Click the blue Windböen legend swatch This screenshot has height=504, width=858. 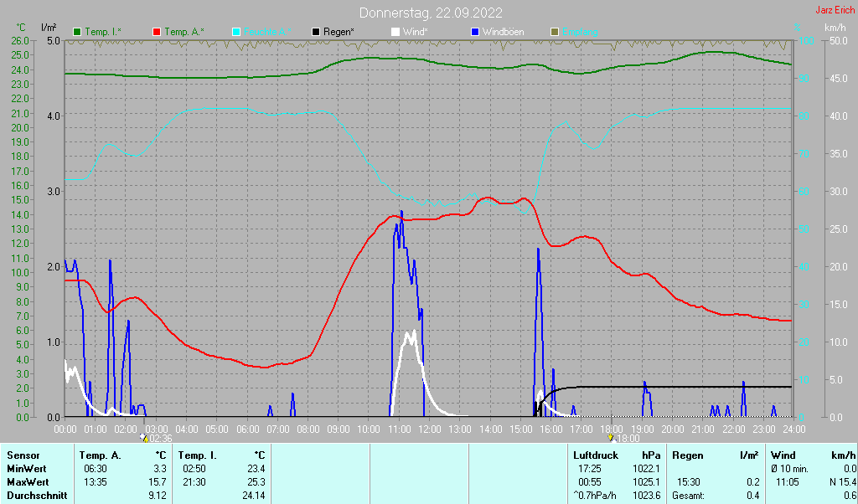(475, 33)
